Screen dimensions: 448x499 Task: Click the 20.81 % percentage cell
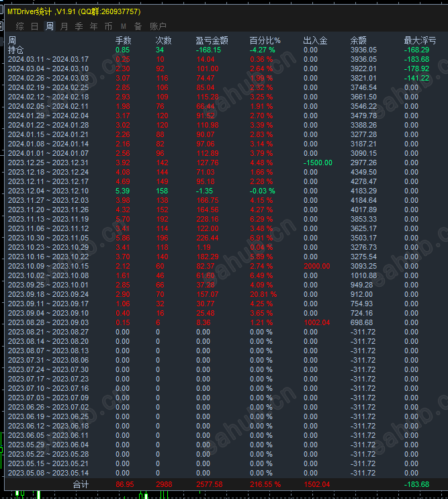pyautogui.click(x=263, y=294)
